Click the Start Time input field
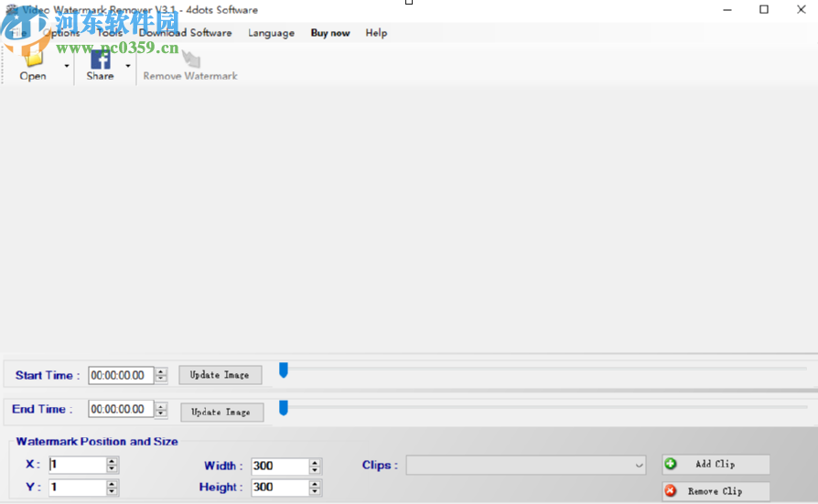The height and width of the screenshot is (504, 818). (x=121, y=375)
